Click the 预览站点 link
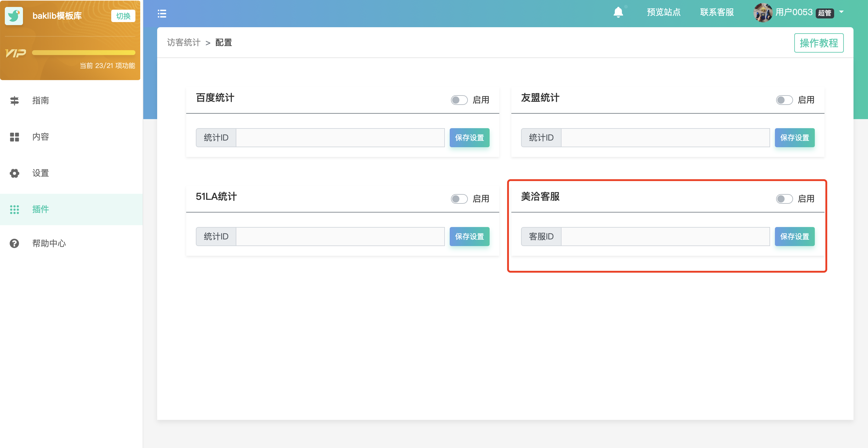This screenshot has width=868, height=448. (663, 12)
